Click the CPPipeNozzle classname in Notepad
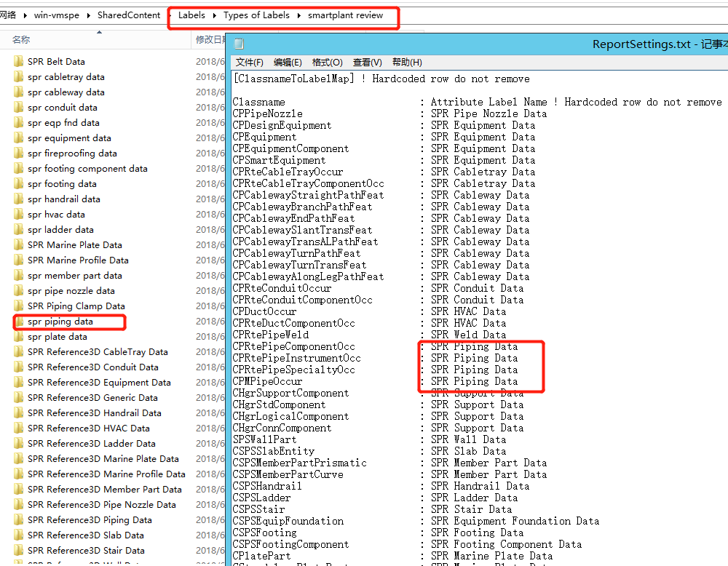 pyautogui.click(x=268, y=113)
